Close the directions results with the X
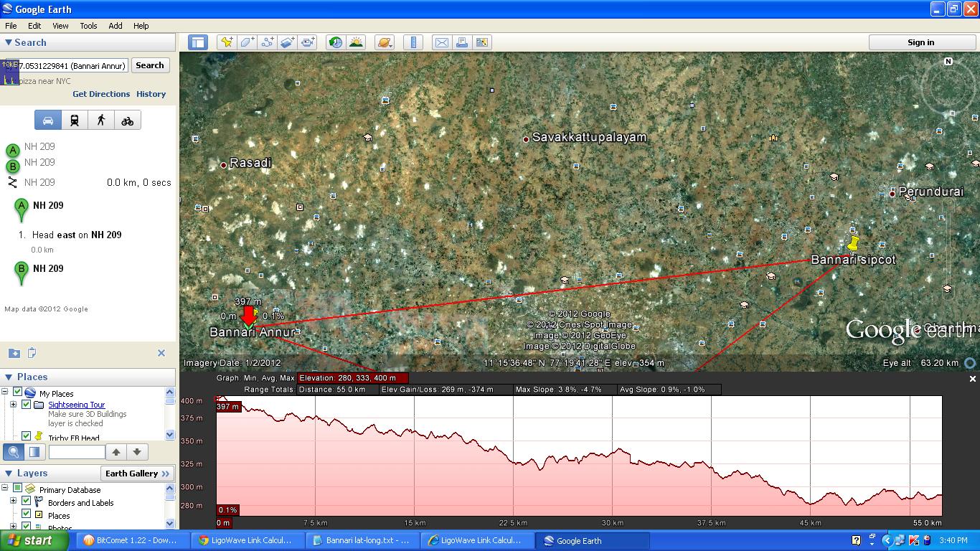 point(161,353)
